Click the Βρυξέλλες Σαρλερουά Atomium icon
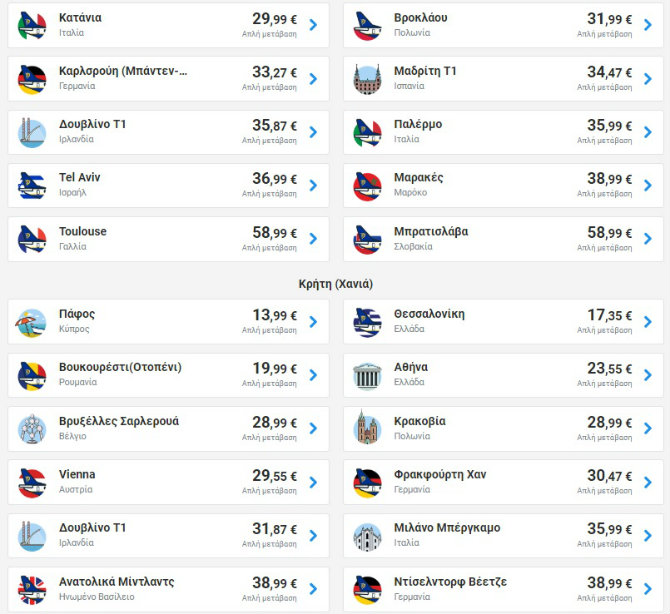The image size is (670, 614). click(33, 430)
